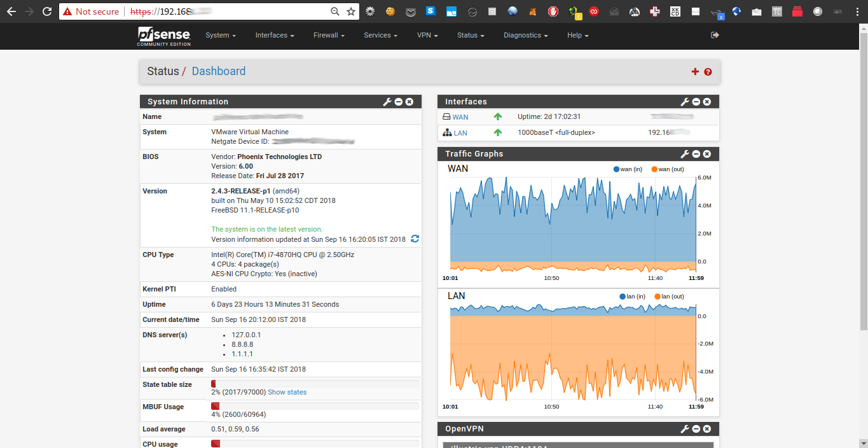Expand the Firewall dropdown menu
The image size is (868, 448).
(329, 36)
